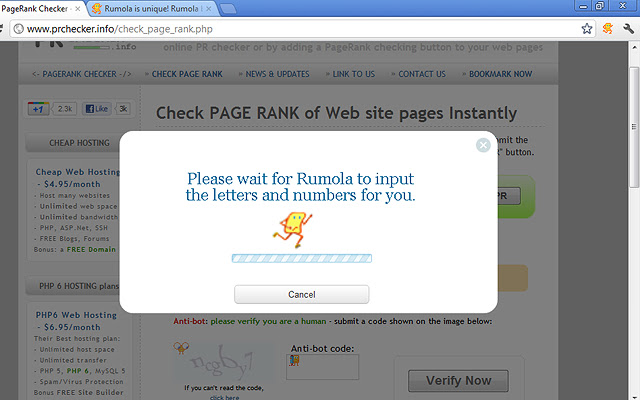Switch to the PageRank Checker tab
This screenshot has width=640, height=400.
[40, 8]
